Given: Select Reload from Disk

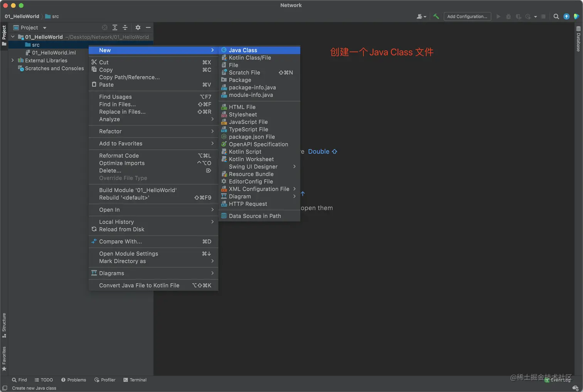Looking at the screenshot, I should 153,229.
